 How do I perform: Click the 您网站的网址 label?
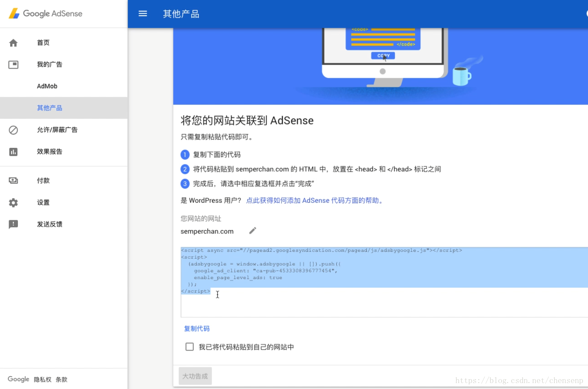[x=201, y=219]
